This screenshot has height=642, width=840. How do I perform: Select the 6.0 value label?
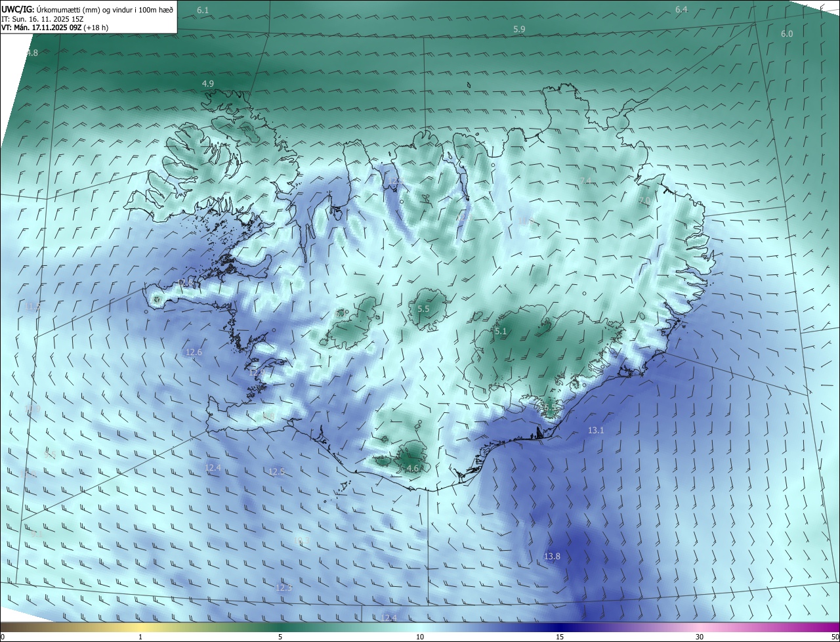tap(787, 33)
